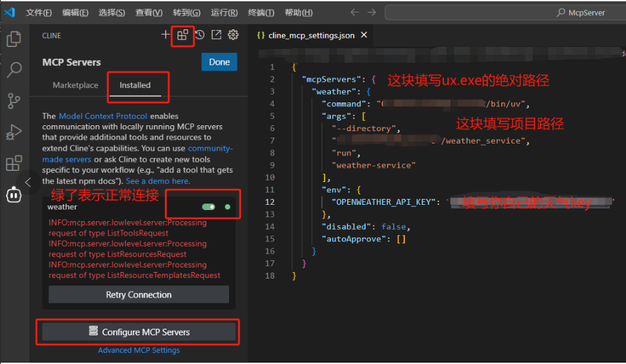Open the 终端(T) menu
This screenshot has height=364, width=626.
(260, 13)
